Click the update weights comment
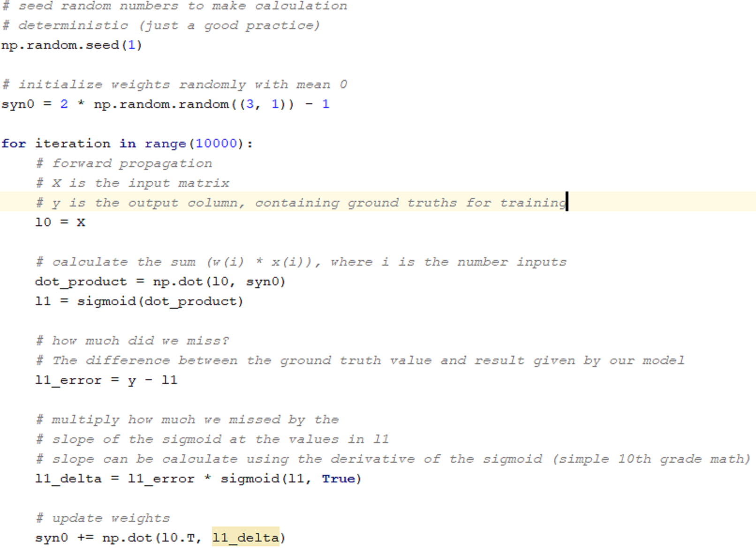Screen dimensions: 756x550 103,518
